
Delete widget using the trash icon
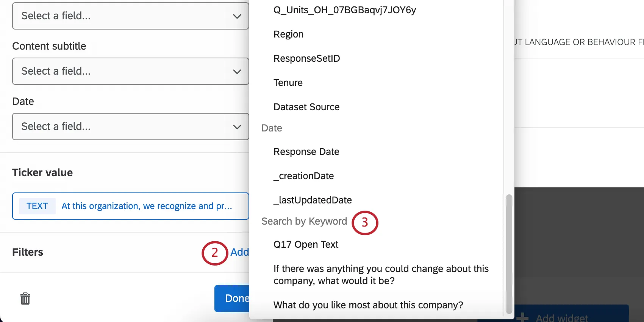pos(25,299)
